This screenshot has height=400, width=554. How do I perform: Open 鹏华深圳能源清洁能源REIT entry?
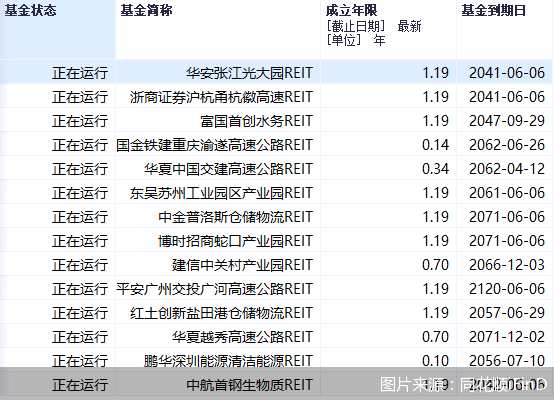click(x=229, y=361)
